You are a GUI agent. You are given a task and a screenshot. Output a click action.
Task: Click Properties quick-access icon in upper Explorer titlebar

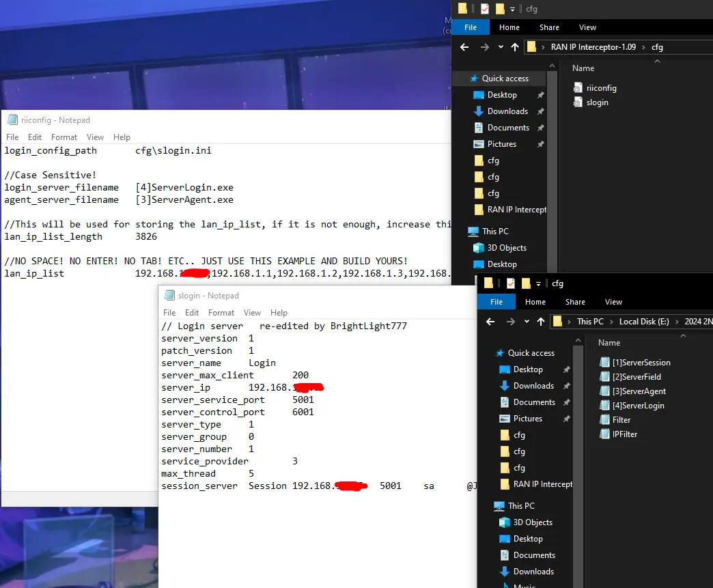click(x=485, y=9)
